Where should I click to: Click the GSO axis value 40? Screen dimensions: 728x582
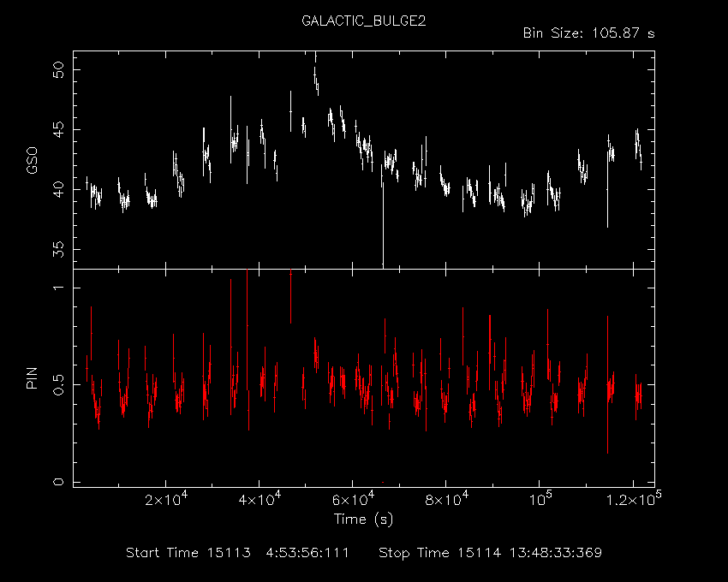tap(58, 189)
